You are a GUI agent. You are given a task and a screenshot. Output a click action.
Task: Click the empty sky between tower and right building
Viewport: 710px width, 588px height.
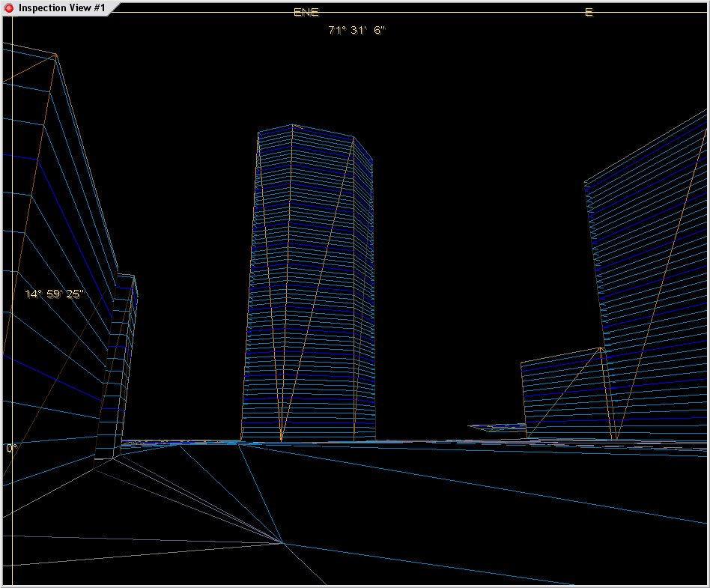(472, 225)
